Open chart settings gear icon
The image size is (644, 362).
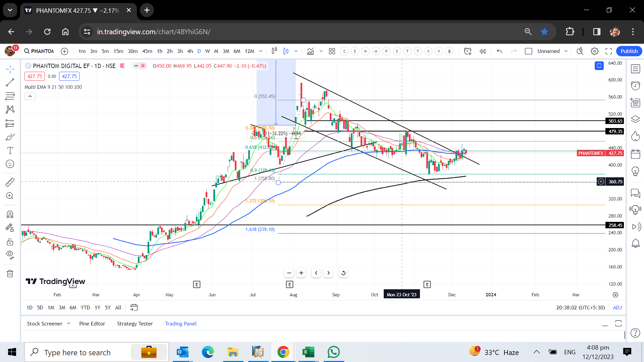click(x=595, y=51)
